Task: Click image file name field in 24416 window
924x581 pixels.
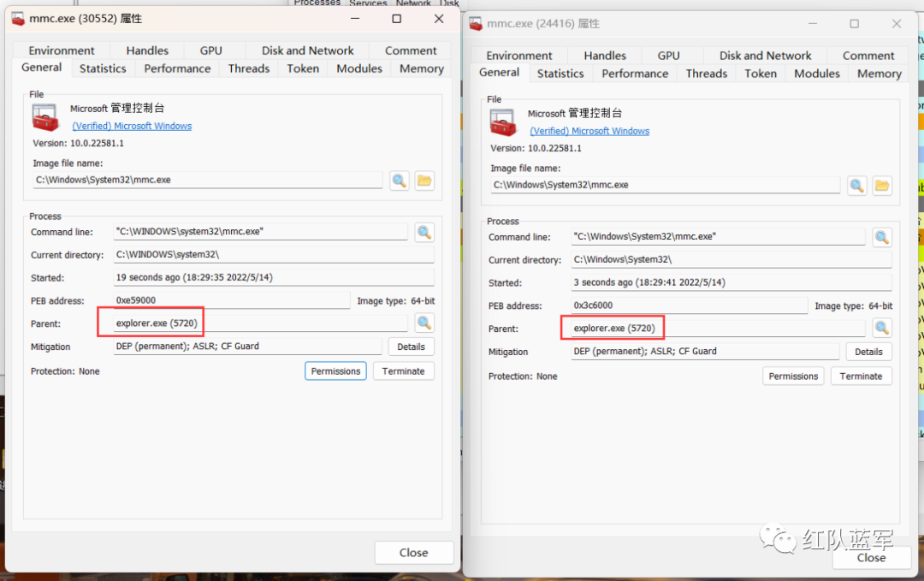Action: [x=666, y=185]
